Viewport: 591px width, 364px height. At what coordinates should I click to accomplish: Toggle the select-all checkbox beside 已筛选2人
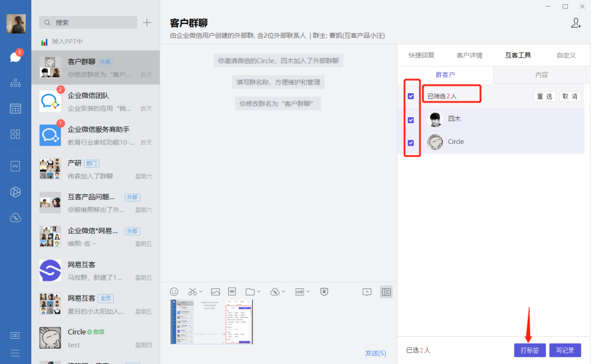tap(411, 96)
